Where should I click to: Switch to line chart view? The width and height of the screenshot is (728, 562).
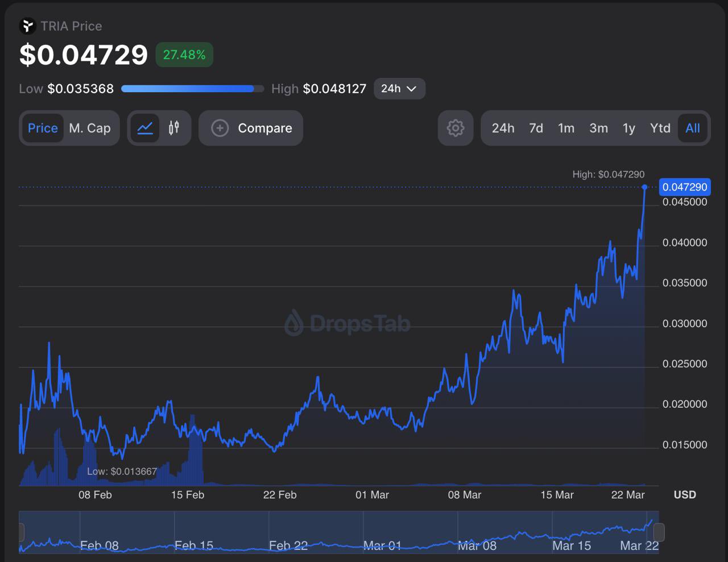145,128
